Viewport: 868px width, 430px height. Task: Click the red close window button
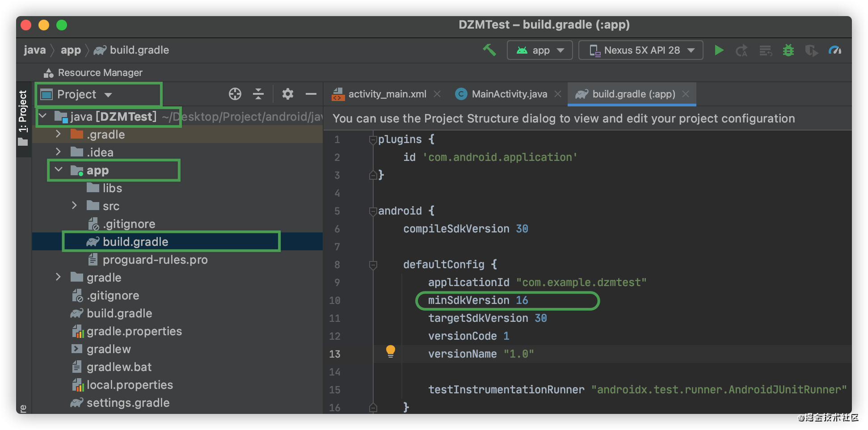(26, 25)
